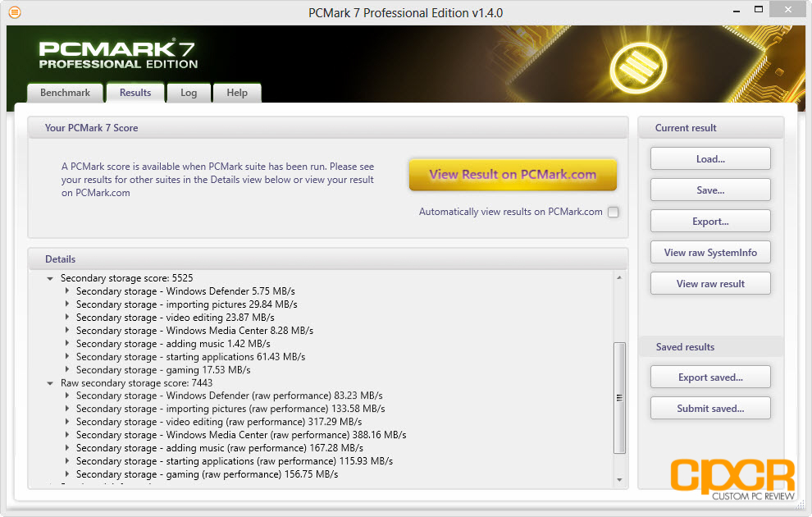This screenshot has width=812, height=517.
Task: Maximize the PCMark 7 window
Action: (759, 9)
